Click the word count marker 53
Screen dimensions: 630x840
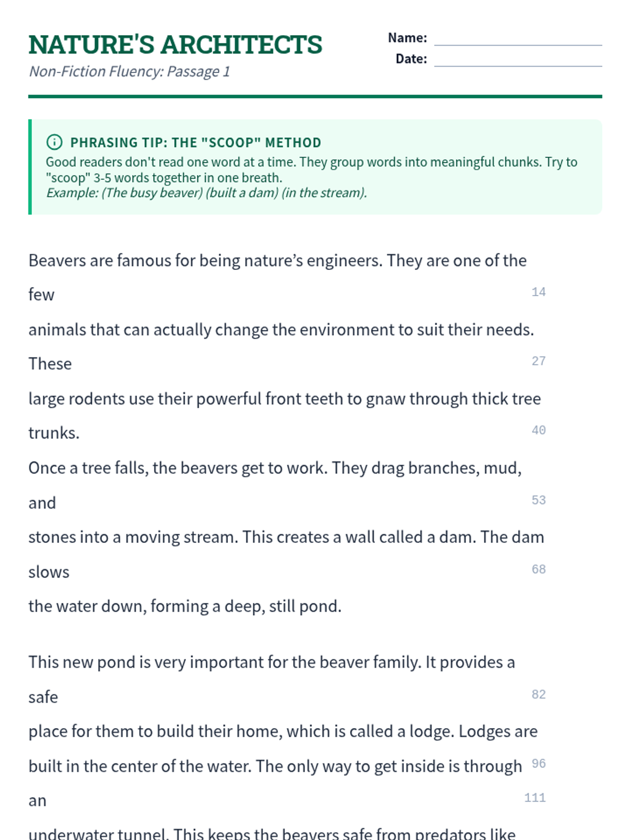coord(538,500)
